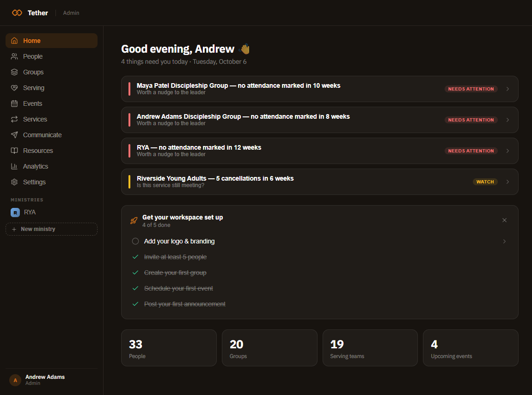Click 'Invite at least 5 people' completed step

(x=176, y=257)
